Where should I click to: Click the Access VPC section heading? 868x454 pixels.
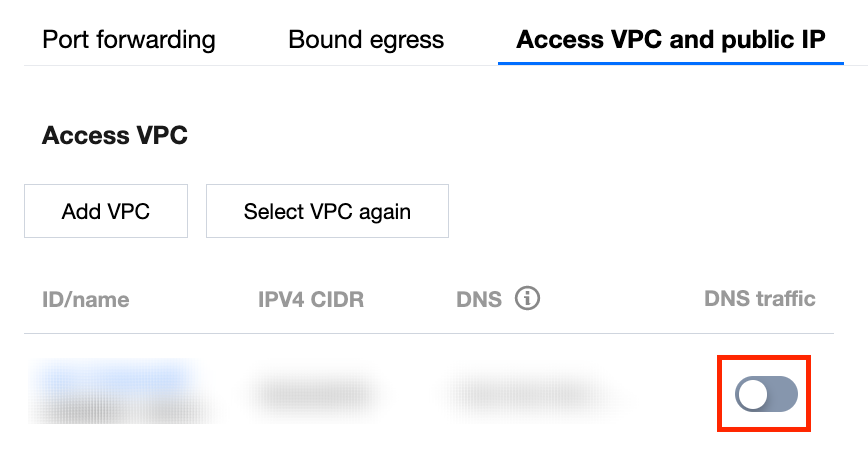click(x=115, y=136)
